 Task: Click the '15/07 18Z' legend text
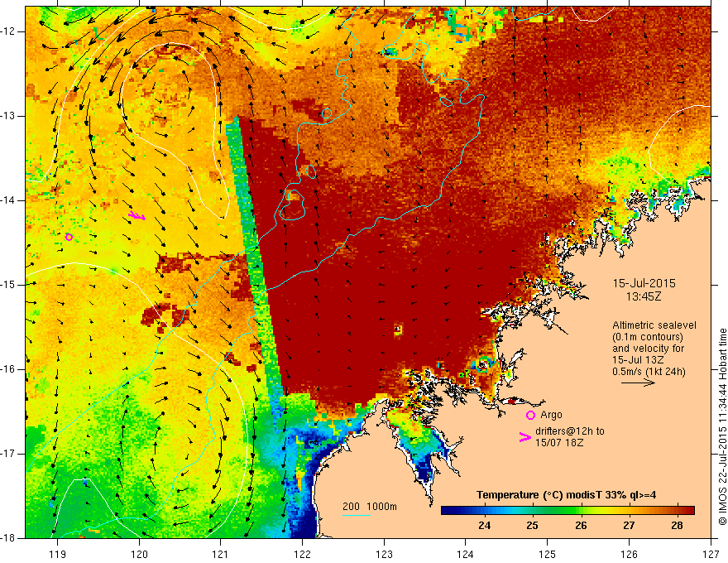pyautogui.click(x=559, y=443)
